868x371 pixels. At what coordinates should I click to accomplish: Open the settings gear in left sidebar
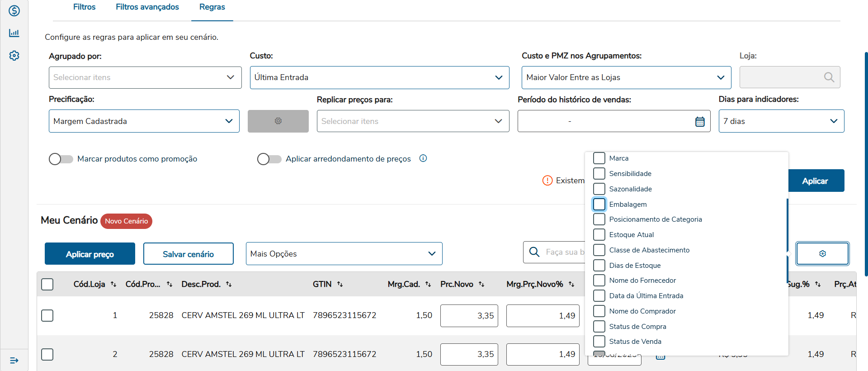14,56
